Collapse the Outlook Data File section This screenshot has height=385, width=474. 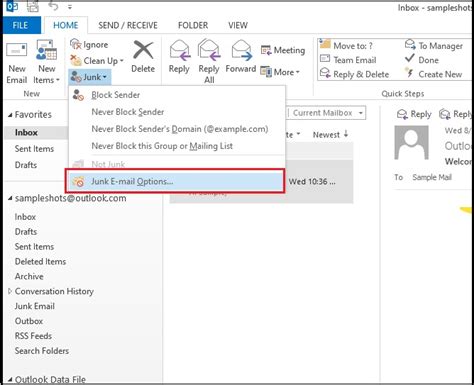coord(10,379)
